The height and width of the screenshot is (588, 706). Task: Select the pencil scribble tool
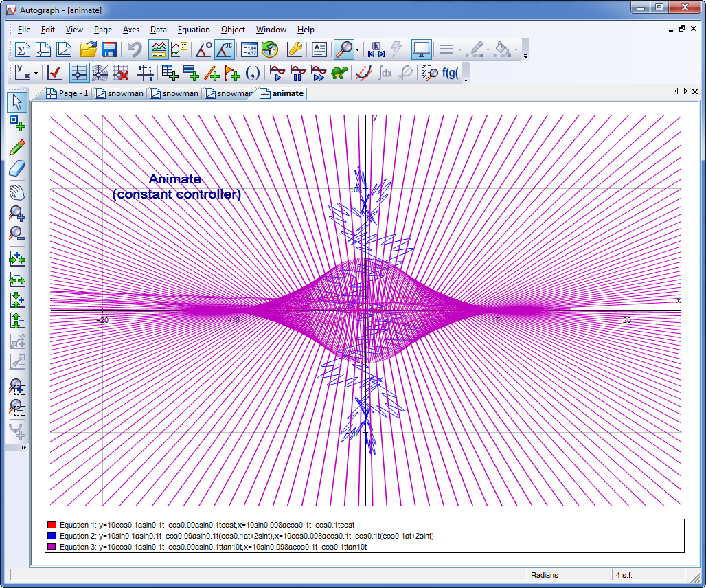[x=17, y=148]
